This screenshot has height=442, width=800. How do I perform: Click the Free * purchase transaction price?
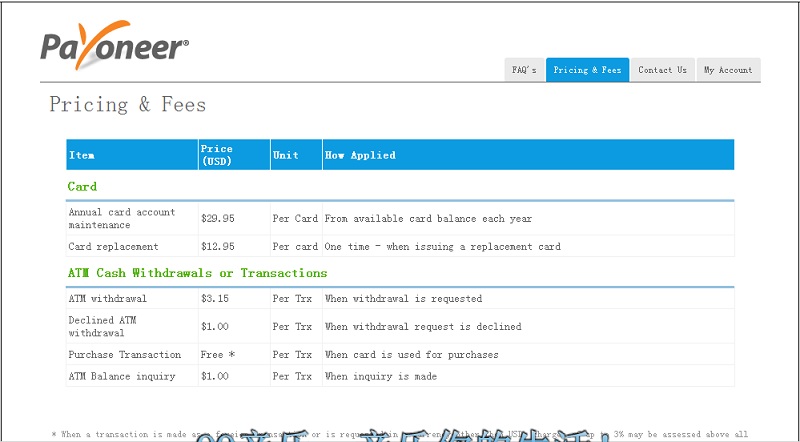click(x=218, y=354)
